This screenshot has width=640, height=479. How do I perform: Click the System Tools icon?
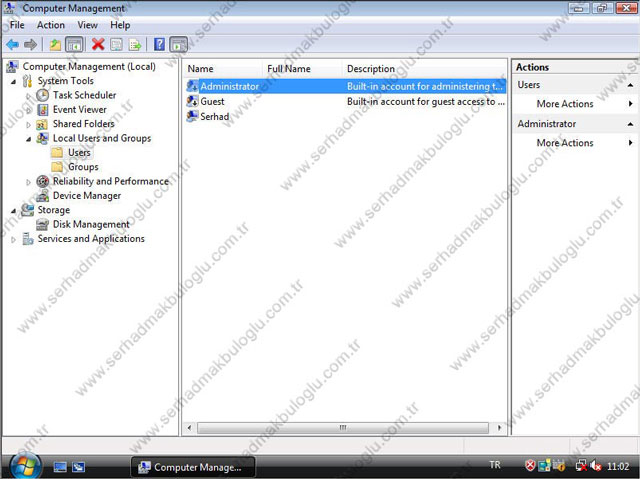27,81
